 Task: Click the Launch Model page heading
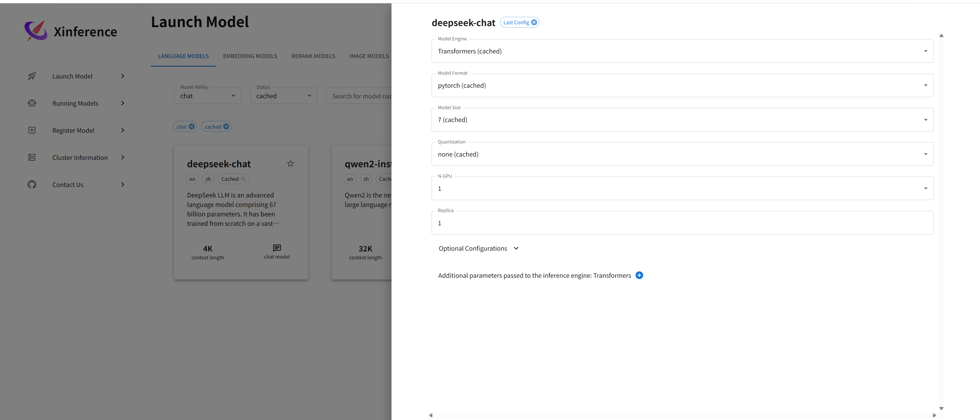point(200,22)
